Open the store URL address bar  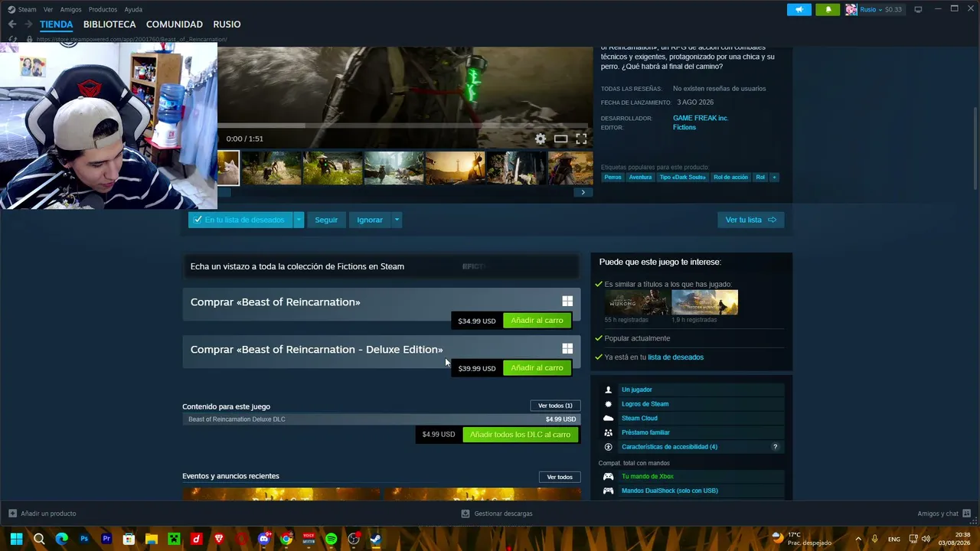coord(132,39)
